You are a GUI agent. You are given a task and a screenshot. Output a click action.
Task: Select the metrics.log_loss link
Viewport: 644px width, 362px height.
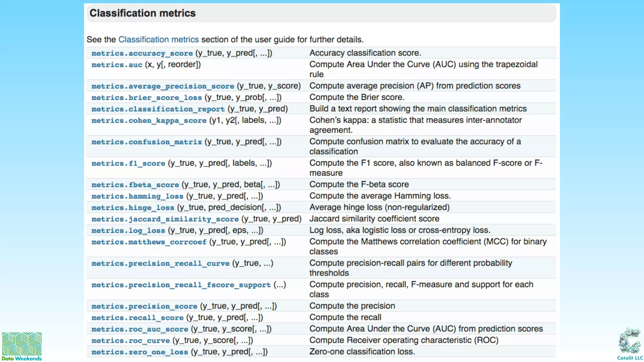(128, 231)
